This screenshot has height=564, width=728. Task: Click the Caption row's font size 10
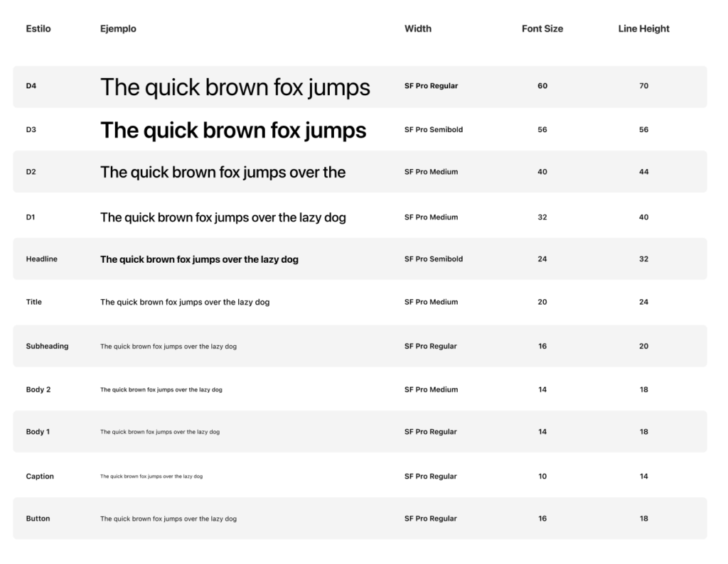point(542,477)
